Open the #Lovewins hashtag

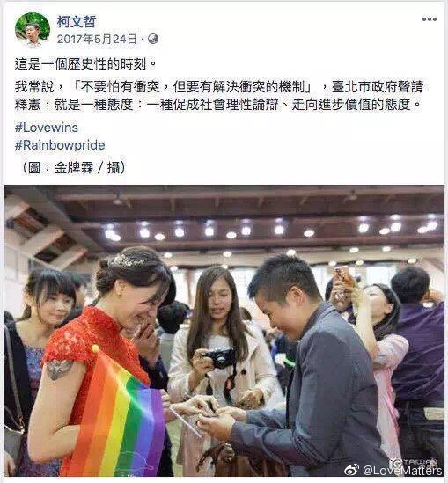point(47,128)
